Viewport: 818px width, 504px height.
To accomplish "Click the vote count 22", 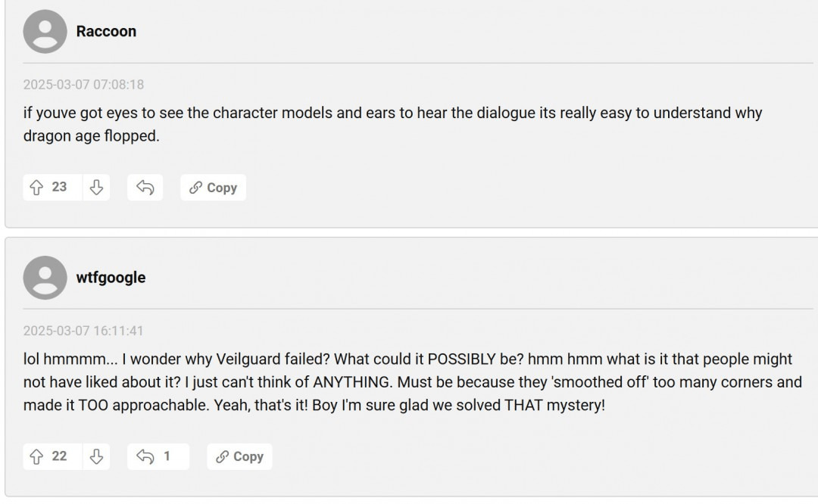I will click(59, 456).
